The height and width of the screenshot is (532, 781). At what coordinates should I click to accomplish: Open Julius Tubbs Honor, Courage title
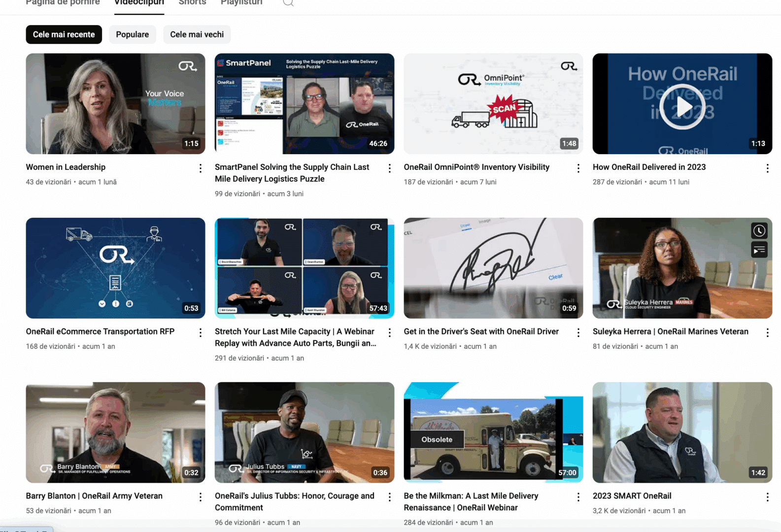point(294,502)
